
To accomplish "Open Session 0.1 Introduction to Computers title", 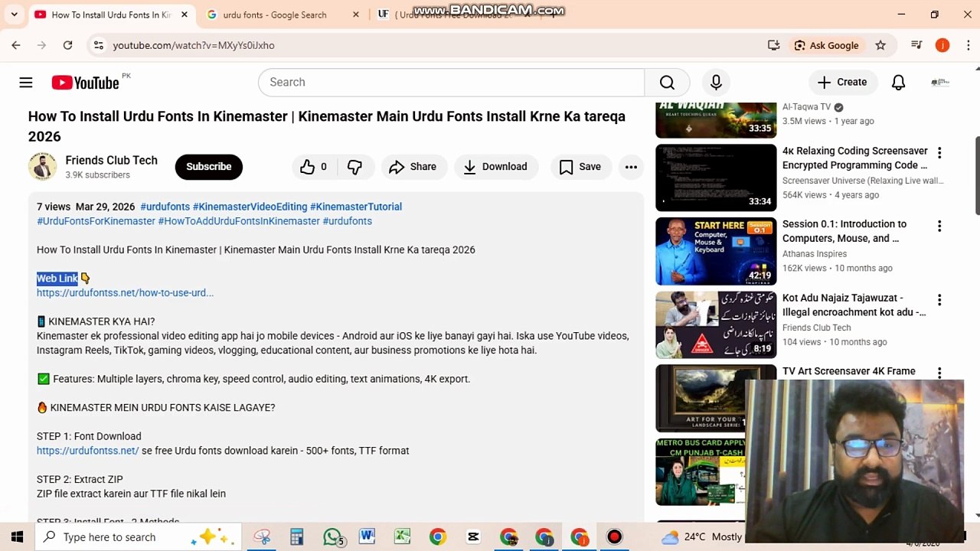I will pos(844,231).
